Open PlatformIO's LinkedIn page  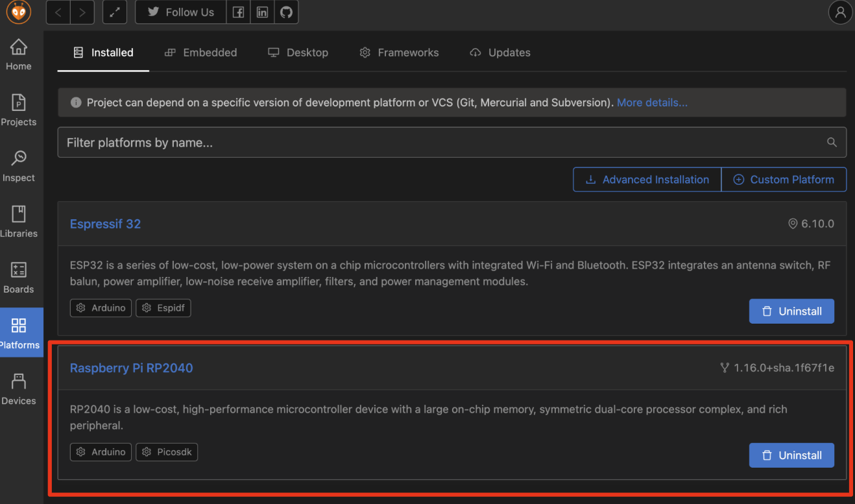(262, 12)
